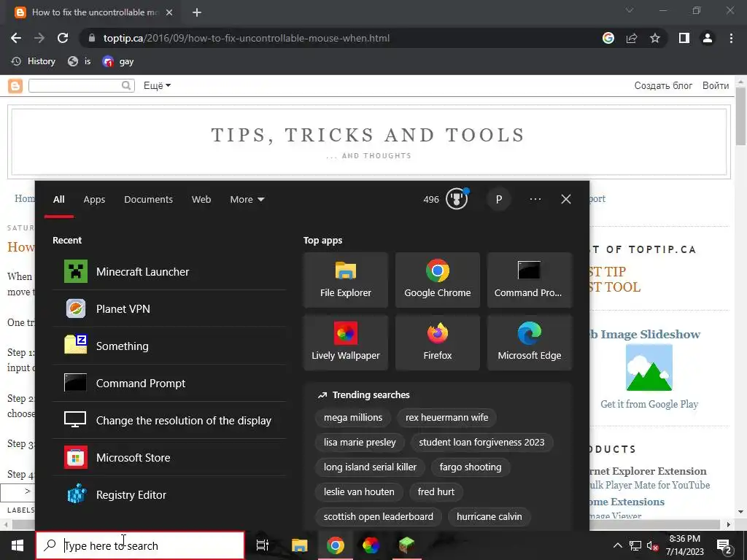
Task: Launch Lively Wallpaper tile in Top apps
Action: point(346,343)
